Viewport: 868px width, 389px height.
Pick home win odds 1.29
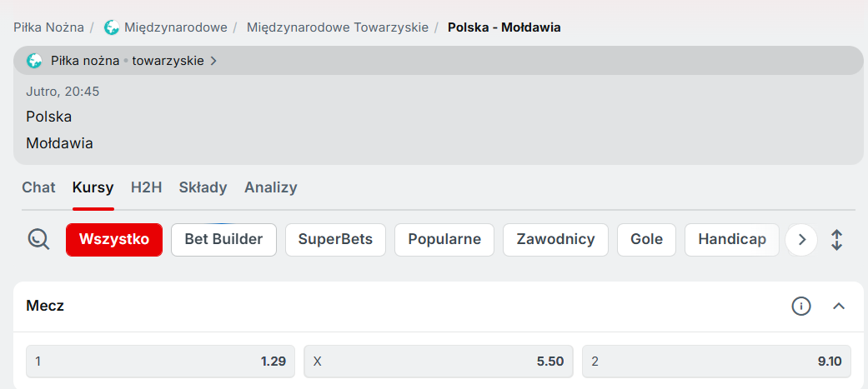161,362
